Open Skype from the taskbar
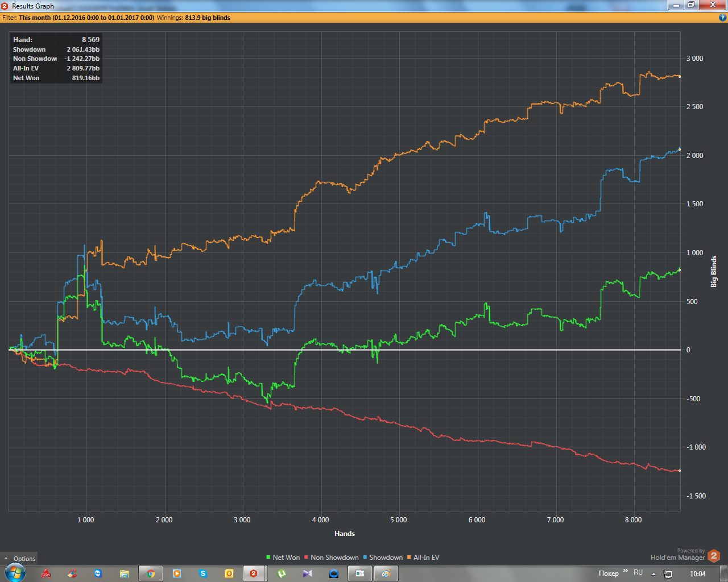Screen dimensions: 728x582 point(203,573)
